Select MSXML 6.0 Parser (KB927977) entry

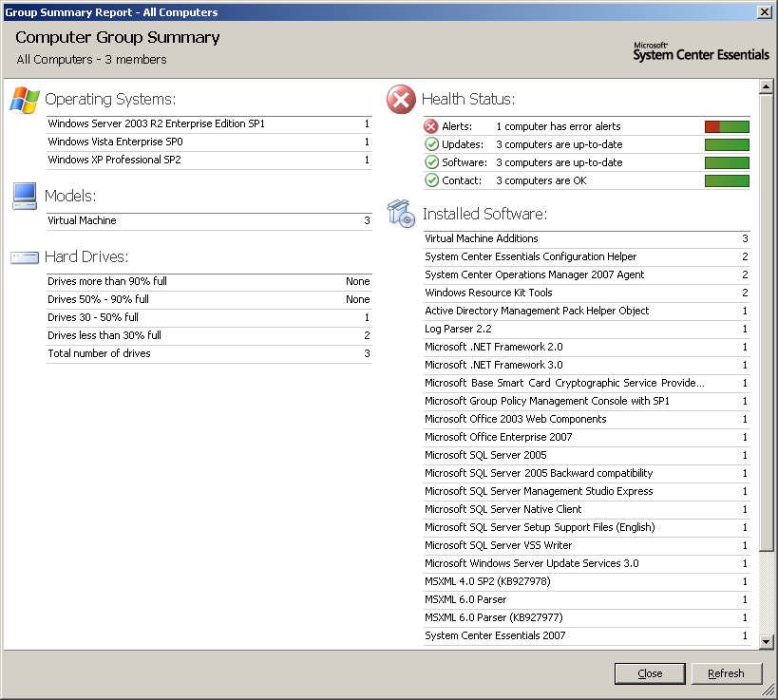[586, 617]
